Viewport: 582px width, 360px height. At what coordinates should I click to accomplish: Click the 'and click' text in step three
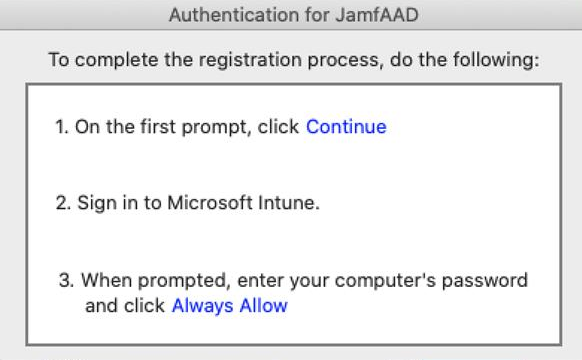[125, 306]
